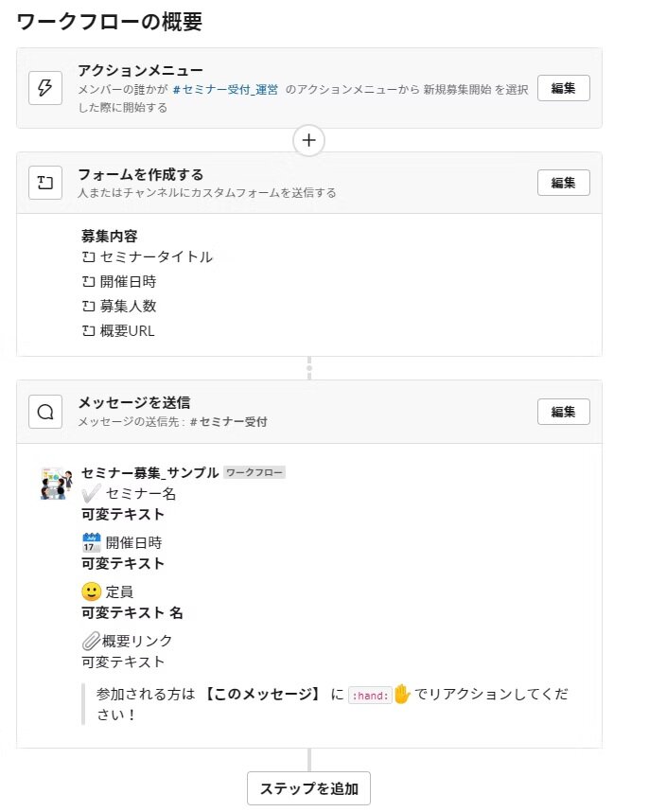
Task: Edit the アクションメニュー step
Action: pos(563,88)
